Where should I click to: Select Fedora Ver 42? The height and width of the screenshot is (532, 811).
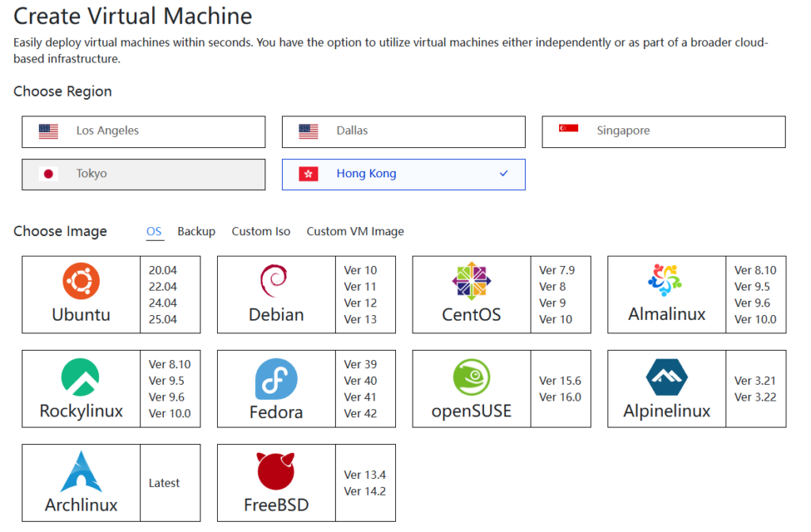click(360, 413)
